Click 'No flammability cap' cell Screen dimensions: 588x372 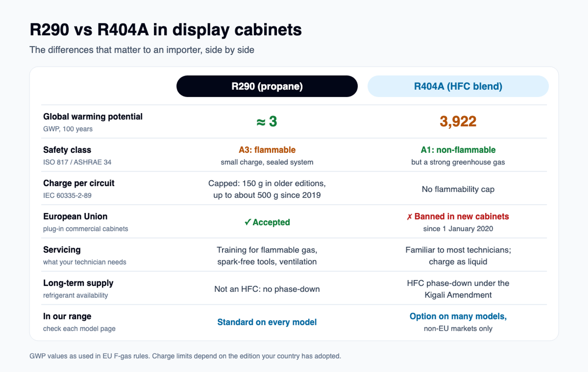(x=458, y=189)
